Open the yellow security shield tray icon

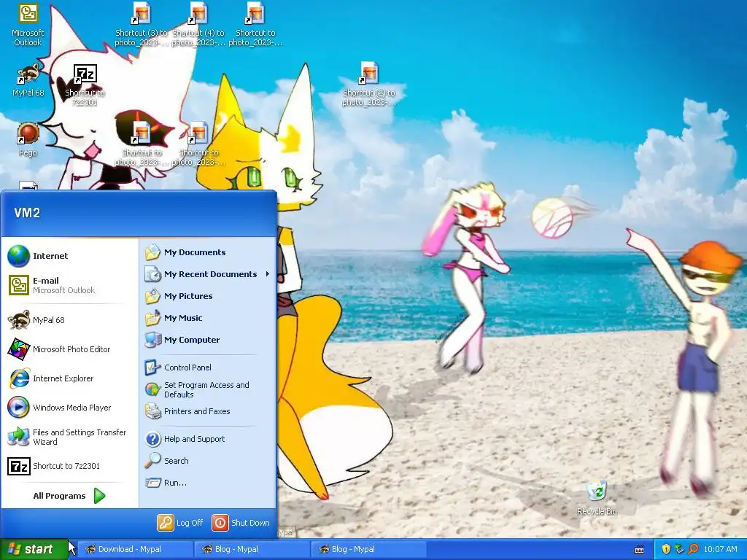click(x=666, y=550)
